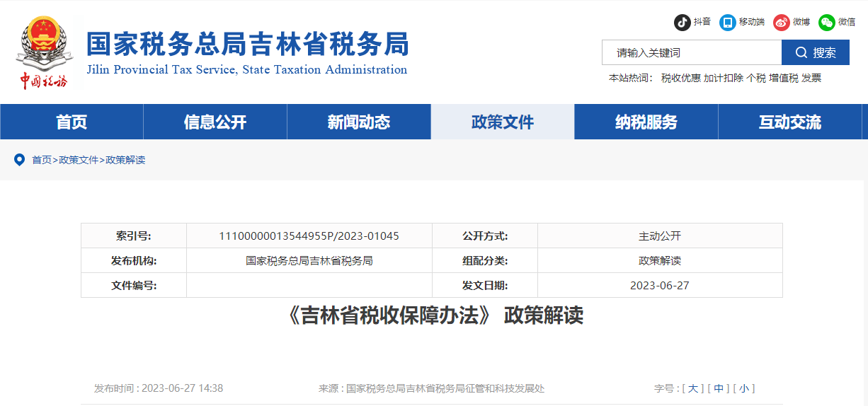Image resolution: width=868 pixels, height=406 pixels.
Task: Click the 搜索 search button
Action: point(816,52)
